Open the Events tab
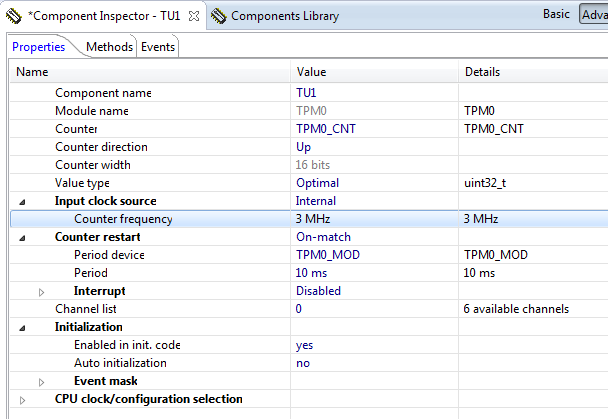The height and width of the screenshot is (419, 608). click(158, 47)
